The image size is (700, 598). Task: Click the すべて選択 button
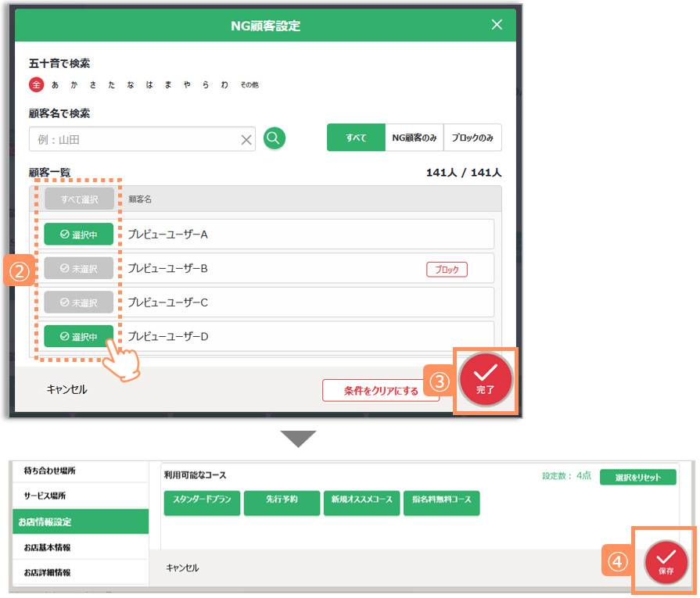[x=78, y=199]
